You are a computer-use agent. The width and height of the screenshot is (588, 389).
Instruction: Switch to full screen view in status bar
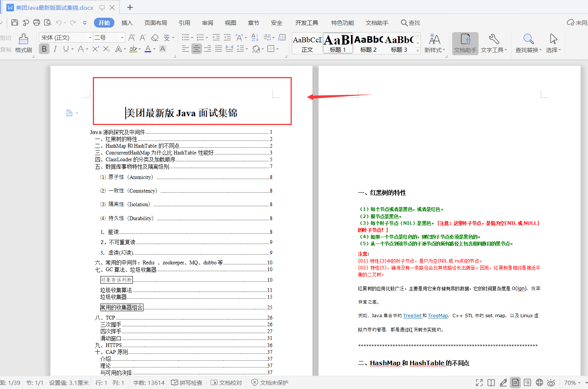coord(479,383)
